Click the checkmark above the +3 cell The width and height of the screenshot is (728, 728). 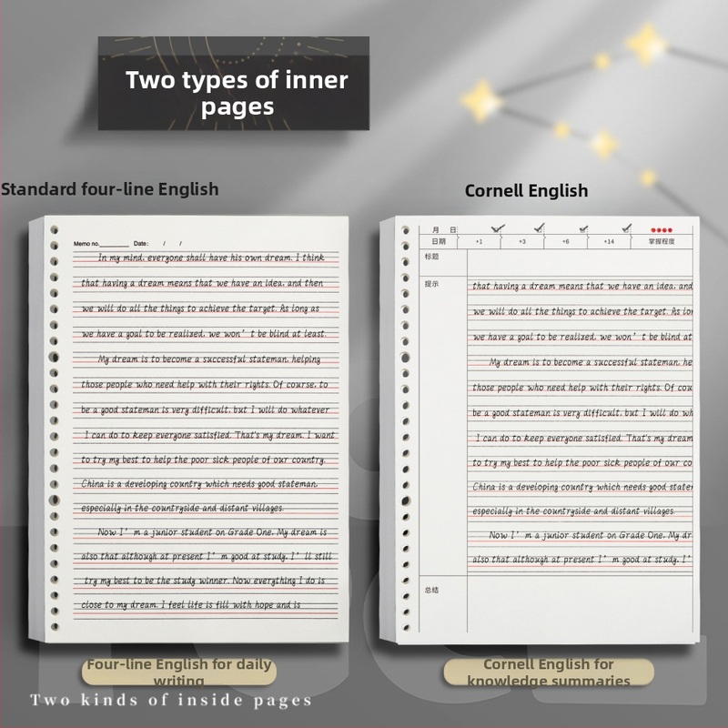539,228
